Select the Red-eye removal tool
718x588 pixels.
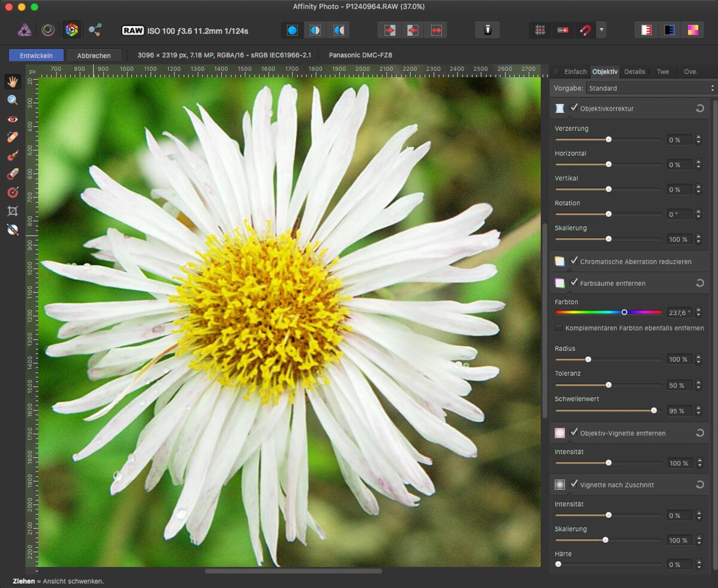(x=12, y=118)
